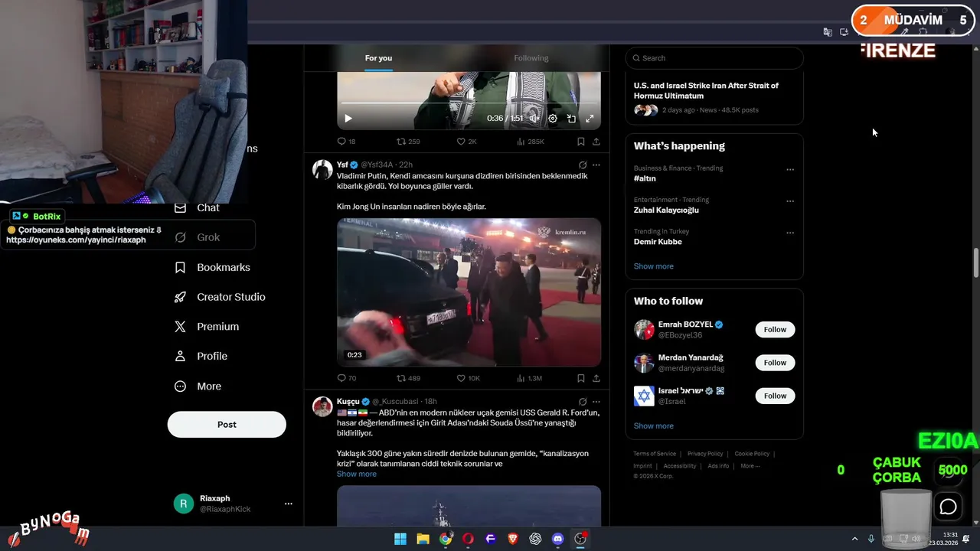View analytics showing 285K views
980x551 pixels.
point(531,142)
